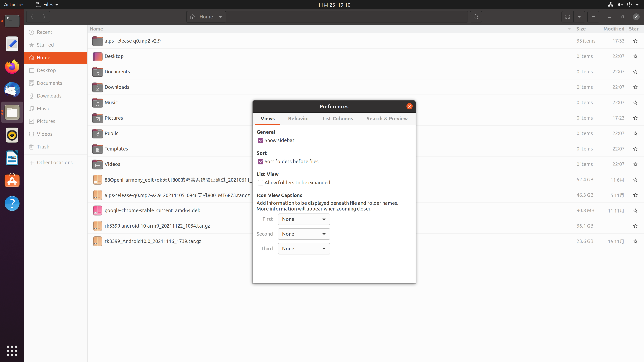Open Thunderbird from the dock
Screen dimensions: 644x362
pos(12,90)
